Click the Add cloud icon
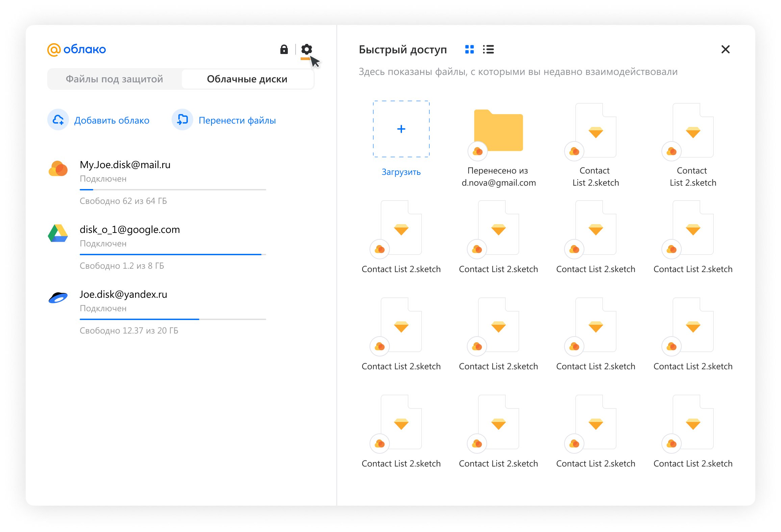Image resolution: width=781 pixels, height=532 pixels. (x=58, y=119)
